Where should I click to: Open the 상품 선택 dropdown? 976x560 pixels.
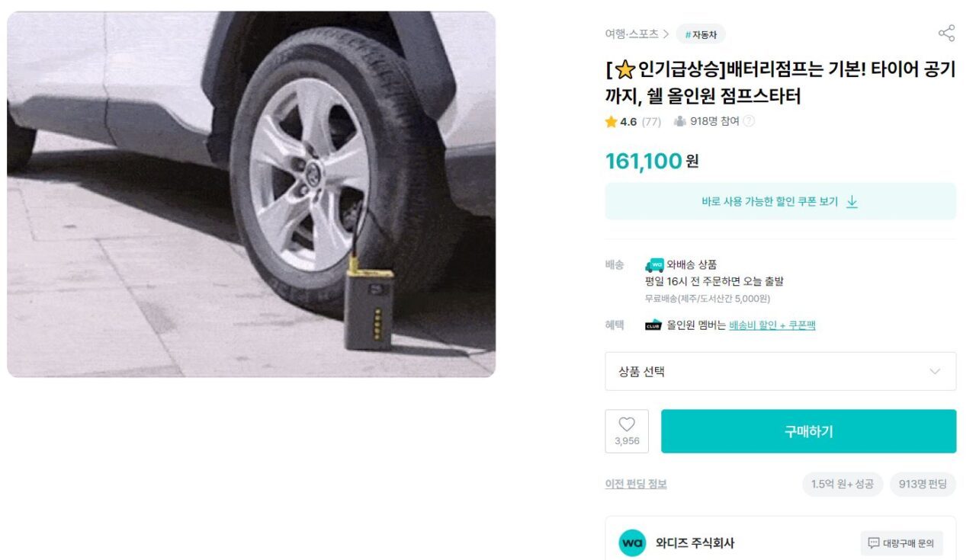(780, 371)
